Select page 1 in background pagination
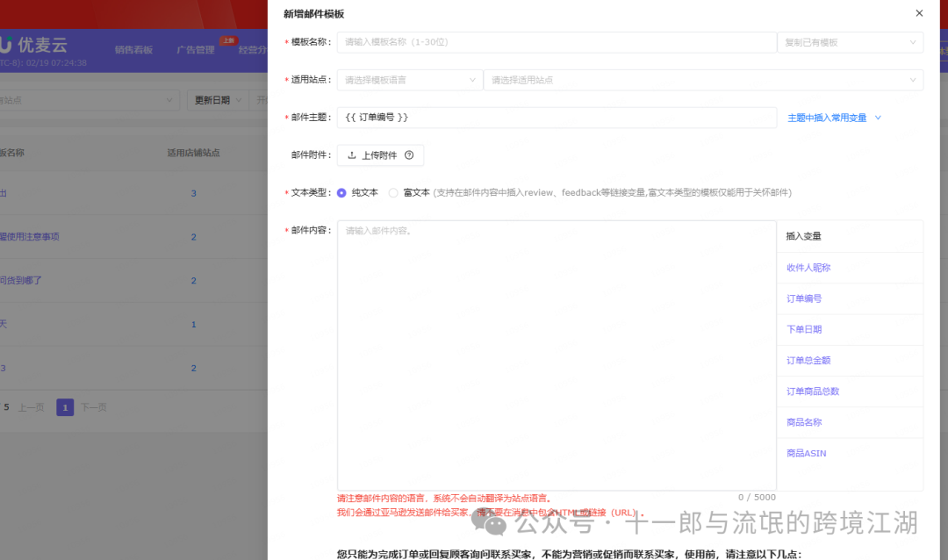Screen dimensions: 948x560 (x=65, y=407)
